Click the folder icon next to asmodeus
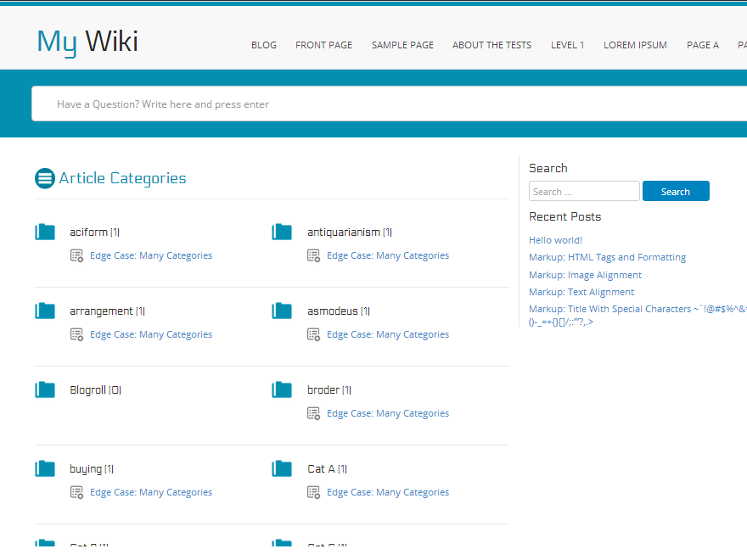Image resolution: width=747 pixels, height=560 pixels. [282, 311]
